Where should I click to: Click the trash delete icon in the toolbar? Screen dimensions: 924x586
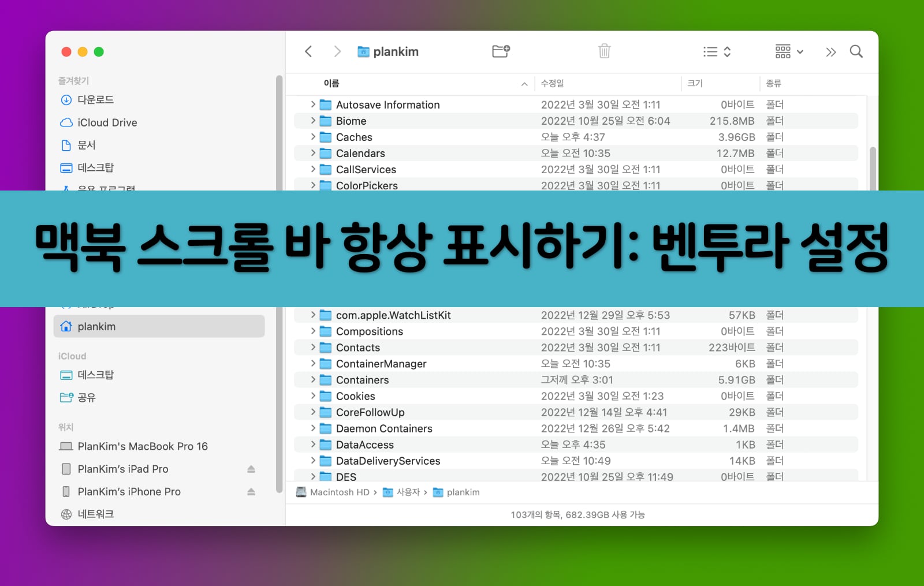pos(604,51)
